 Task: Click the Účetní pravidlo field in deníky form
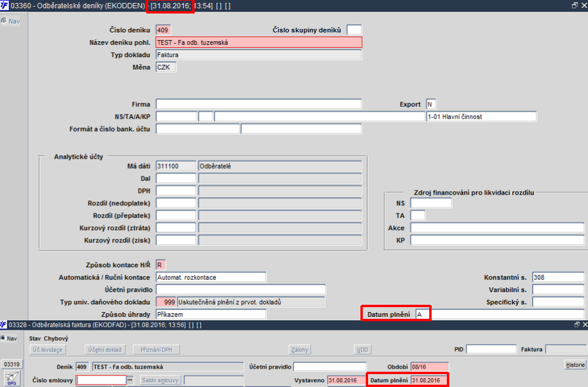(x=240, y=290)
